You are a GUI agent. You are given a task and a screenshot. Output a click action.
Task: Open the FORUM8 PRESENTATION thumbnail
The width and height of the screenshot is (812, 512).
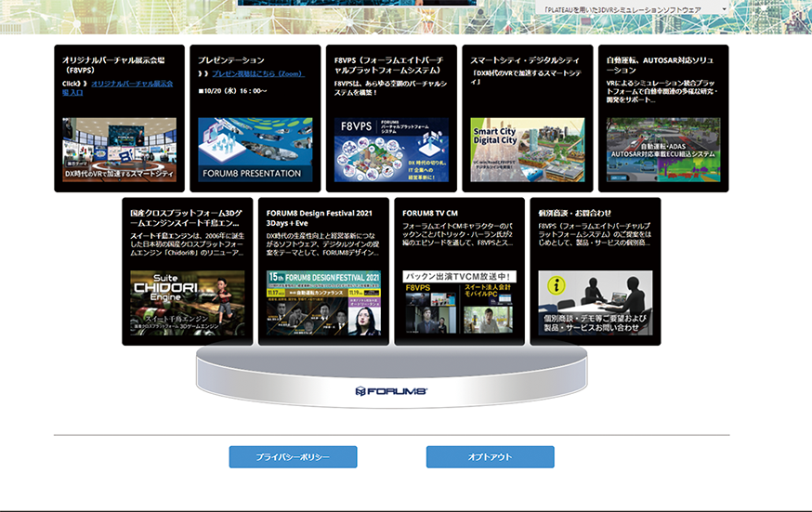coord(255,150)
